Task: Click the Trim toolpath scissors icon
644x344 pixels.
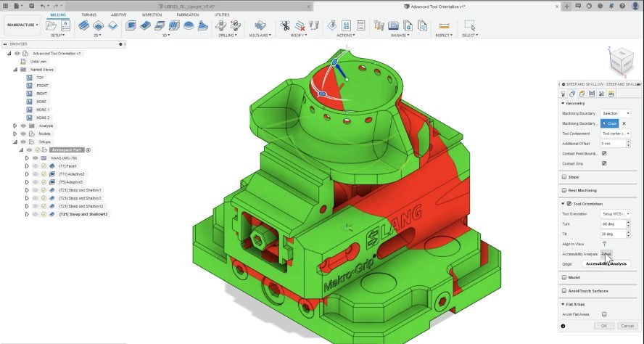Action: 284,25
